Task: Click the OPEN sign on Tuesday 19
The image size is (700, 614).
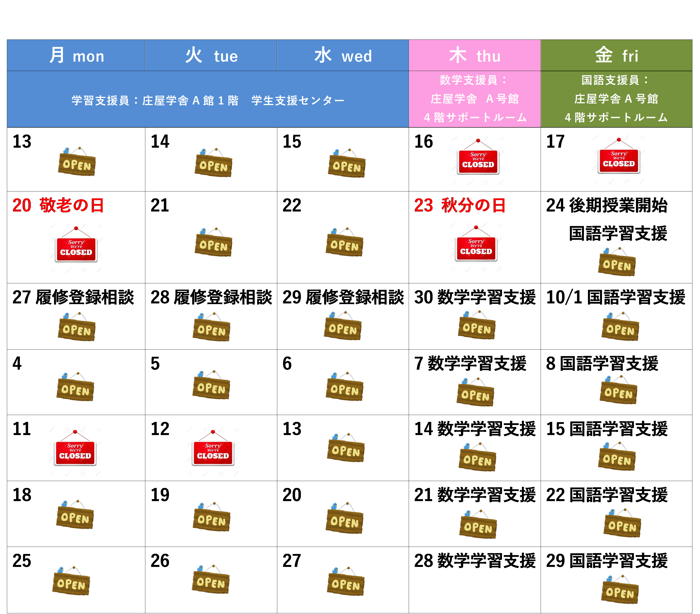Action: (x=211, y=517)
